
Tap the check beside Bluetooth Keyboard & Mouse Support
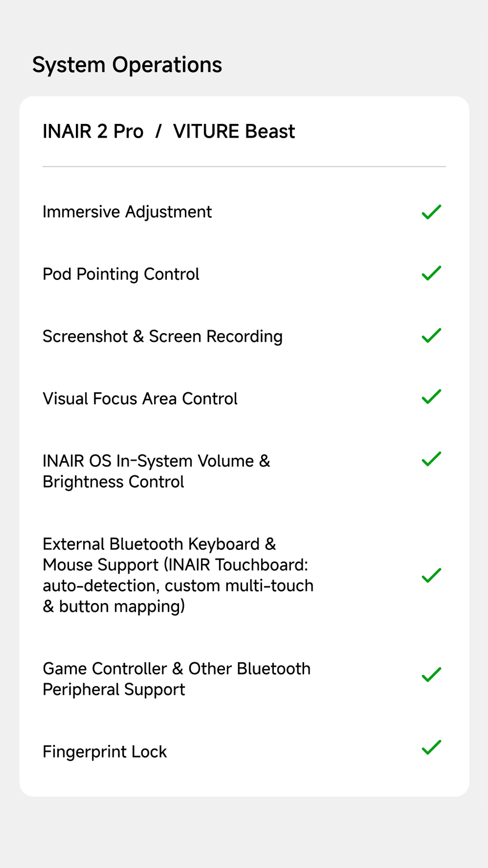432,576
